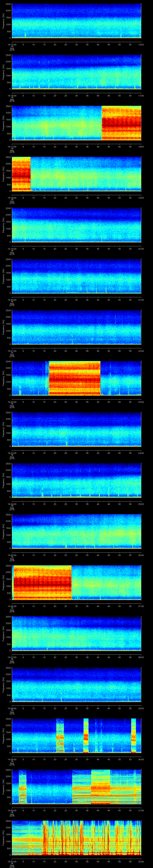Click the 19:22:00 timestamp label
Screen dimensions: 153x868
point(12,402)
